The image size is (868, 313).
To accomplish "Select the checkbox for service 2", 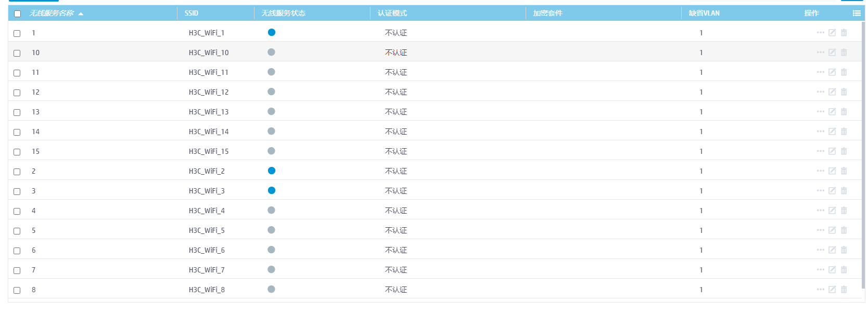I will tap(17, 172).
